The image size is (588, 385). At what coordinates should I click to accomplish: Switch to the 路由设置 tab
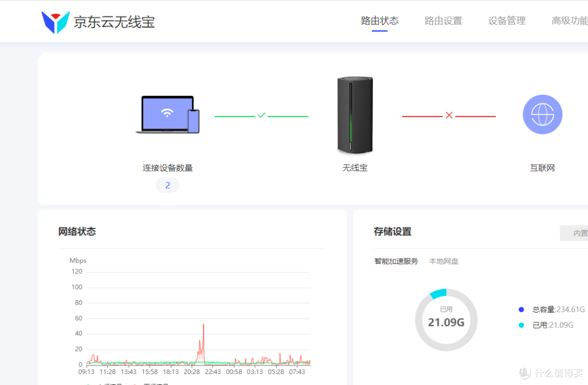click(x=443, y=21)
